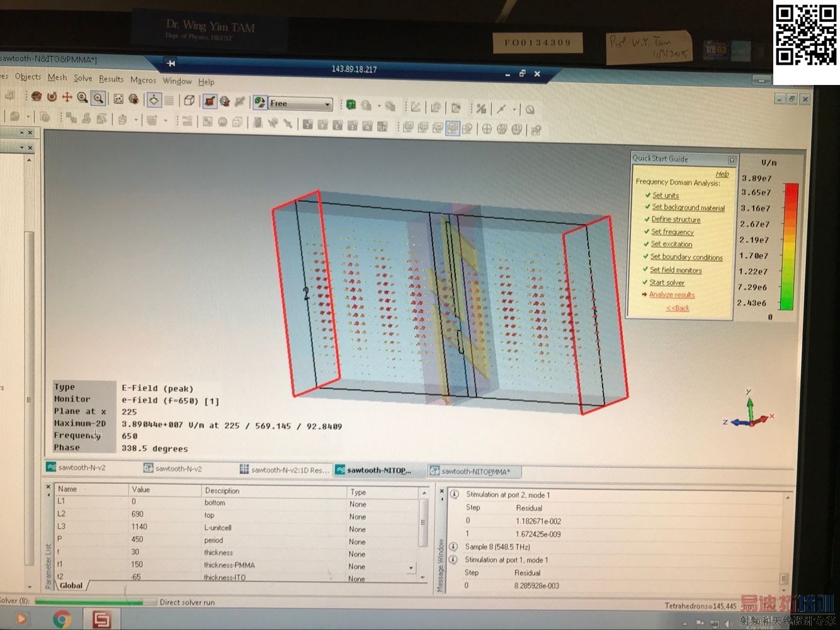The height and width of the screenshot is (630, 840).
Task: Click the Set units link
Action: pyautogui.click(x=666, y=195)
